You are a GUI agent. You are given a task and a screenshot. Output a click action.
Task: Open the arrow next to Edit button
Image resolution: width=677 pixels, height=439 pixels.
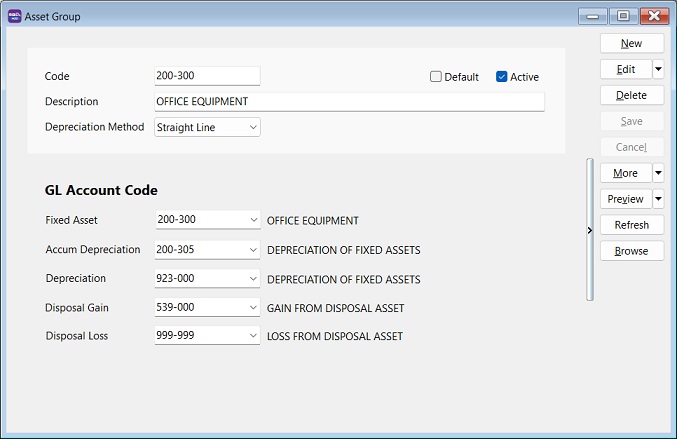pyautogui.click(x=658, y=70)
